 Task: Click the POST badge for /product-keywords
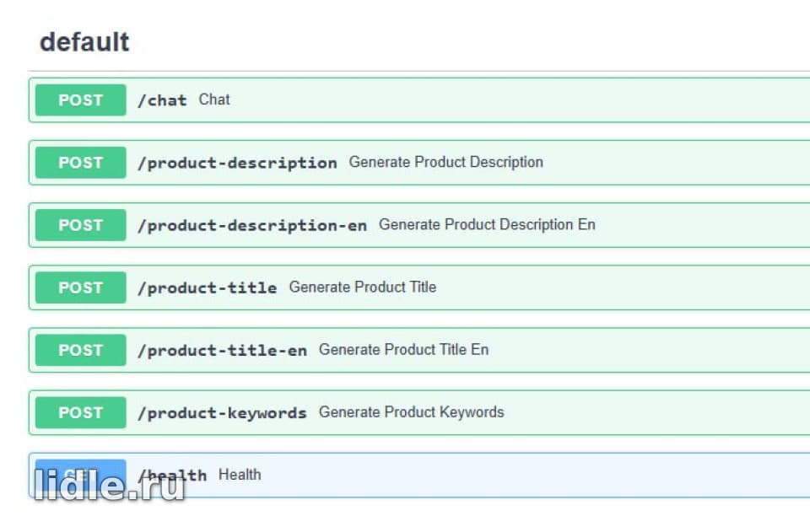[x=81, y=412]
